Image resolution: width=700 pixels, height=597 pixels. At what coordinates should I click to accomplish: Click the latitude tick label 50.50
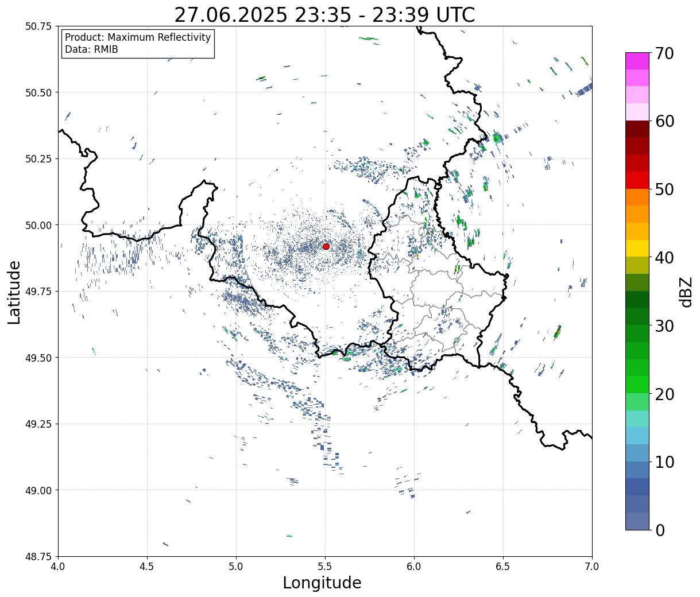coord(38,92)
